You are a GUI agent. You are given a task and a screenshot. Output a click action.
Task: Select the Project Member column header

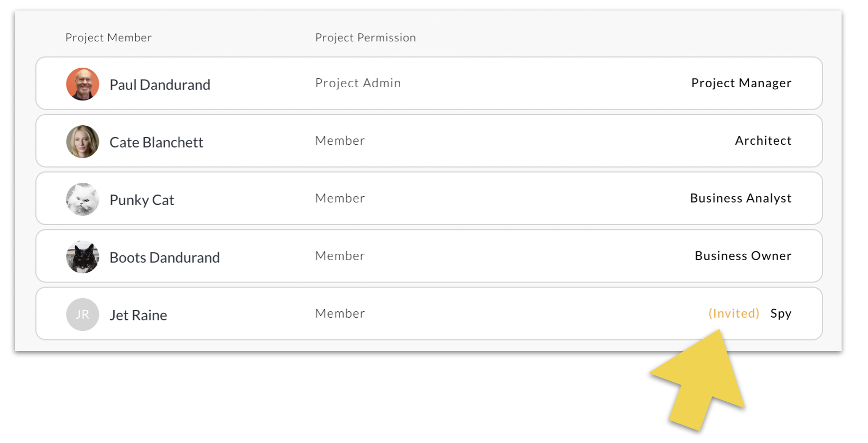(x=108, y=37)
